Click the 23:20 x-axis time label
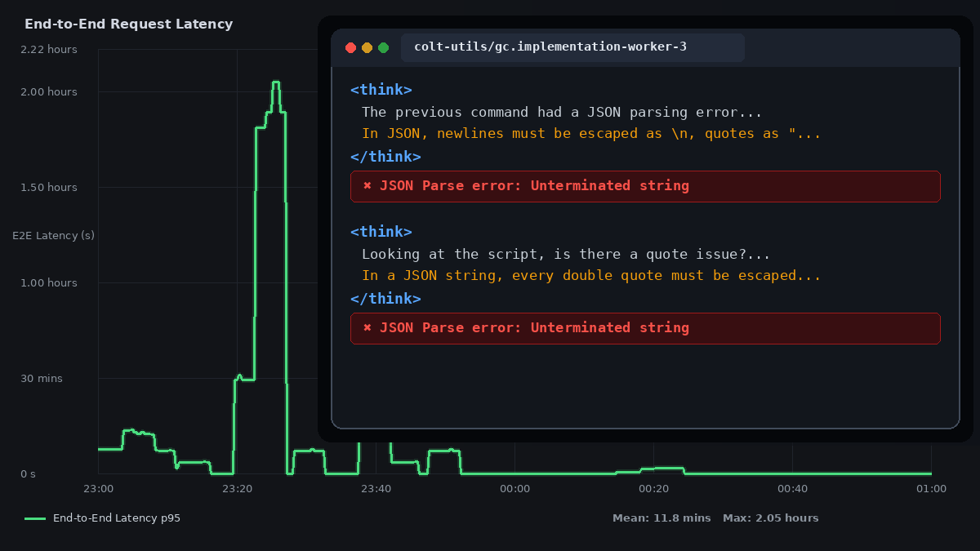The width and height of the screenshot is (980, 551). click(x=237, y=489)
